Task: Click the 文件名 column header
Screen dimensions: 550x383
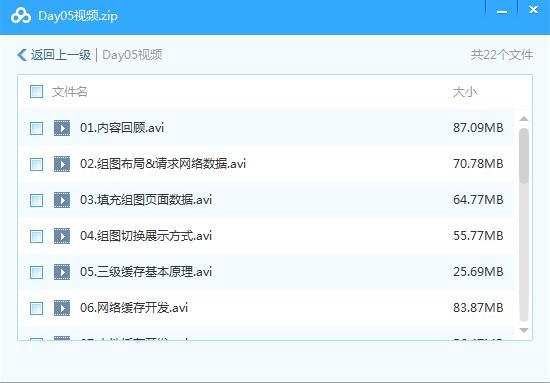Action: [x=69, y=92]
